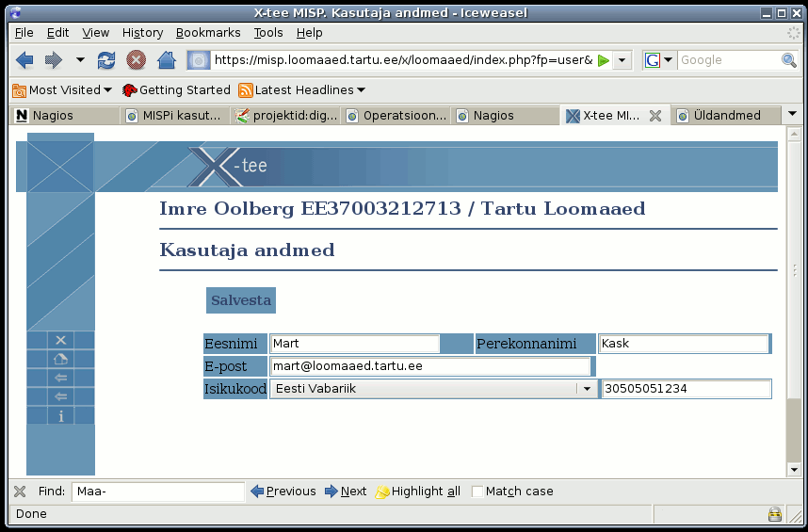Switch to the second Nagios tab
The height and width of the screenshot is (532, 808).
[x=505, y=116]
